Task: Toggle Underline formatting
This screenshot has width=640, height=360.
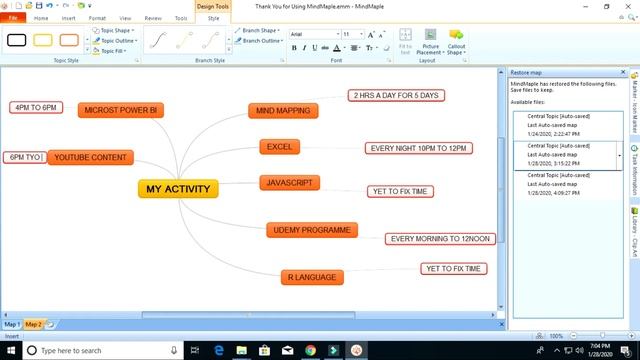Action: (315, 48)
